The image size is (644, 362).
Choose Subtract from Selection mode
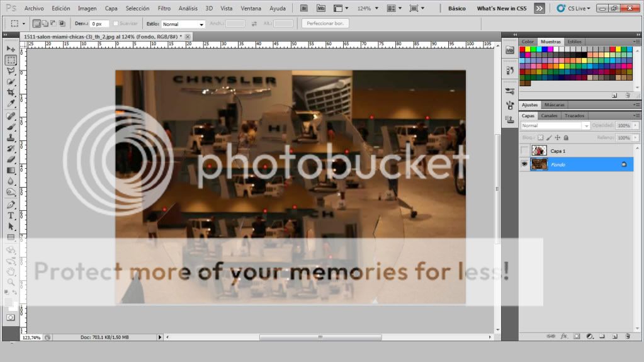(54, 23)
